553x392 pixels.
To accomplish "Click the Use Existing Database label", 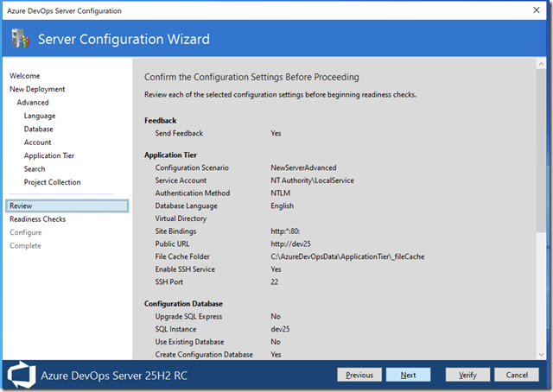I will pyautogui.click(x=190, y=342).
